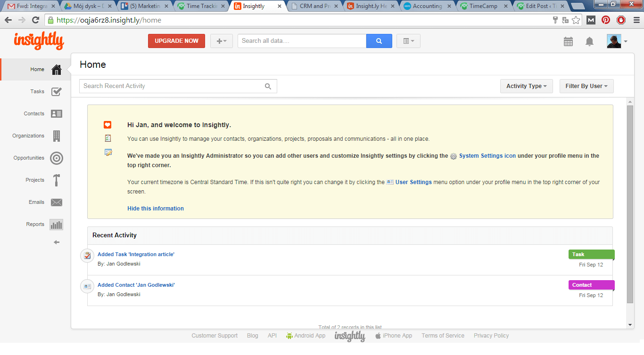Open Organizations via the building icon
This screenshot has height=355, width=644.
[57, 136]
